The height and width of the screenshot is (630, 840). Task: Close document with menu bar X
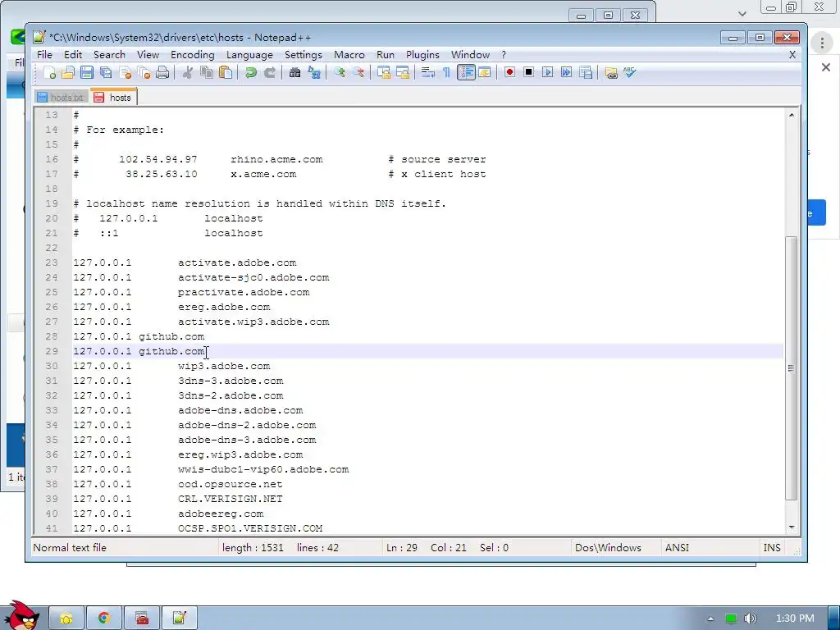point(792,55)
